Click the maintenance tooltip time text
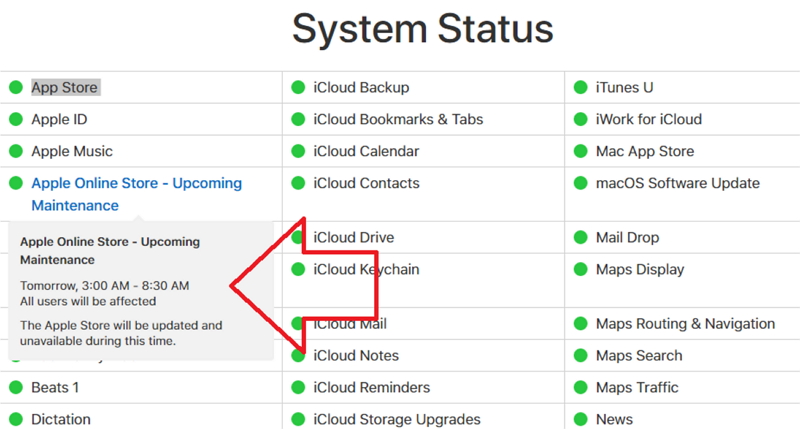 (105, 286)
